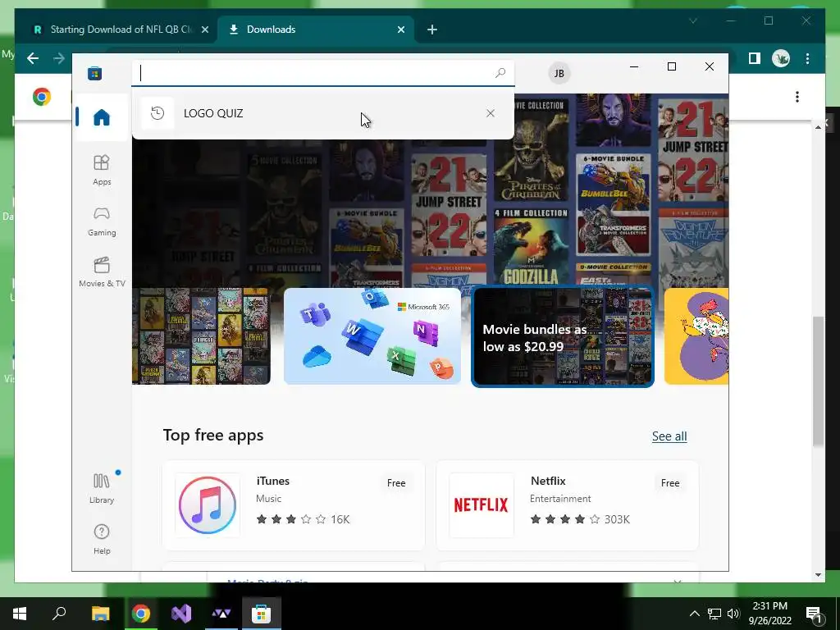Image resolution: width=840 pixels, height=630 pixels.
Task: Click scroll-down arrow of Chrome page scrollbar
Action: pos(818,575)
